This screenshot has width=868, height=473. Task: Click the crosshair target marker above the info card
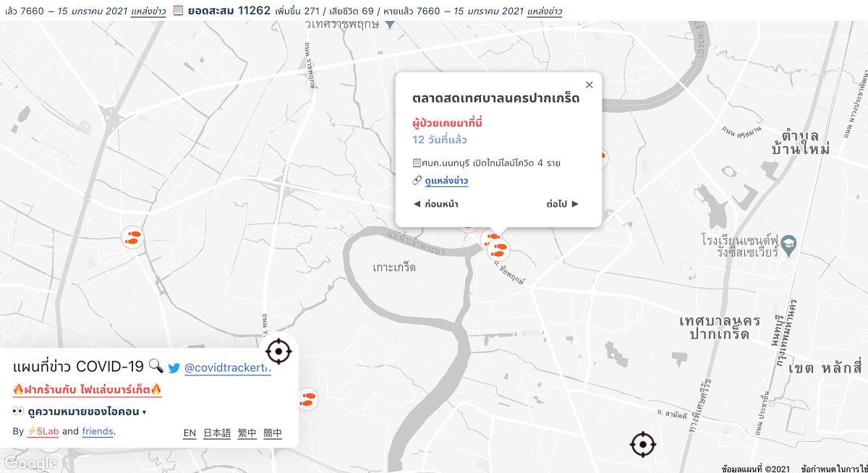(279, 351)
